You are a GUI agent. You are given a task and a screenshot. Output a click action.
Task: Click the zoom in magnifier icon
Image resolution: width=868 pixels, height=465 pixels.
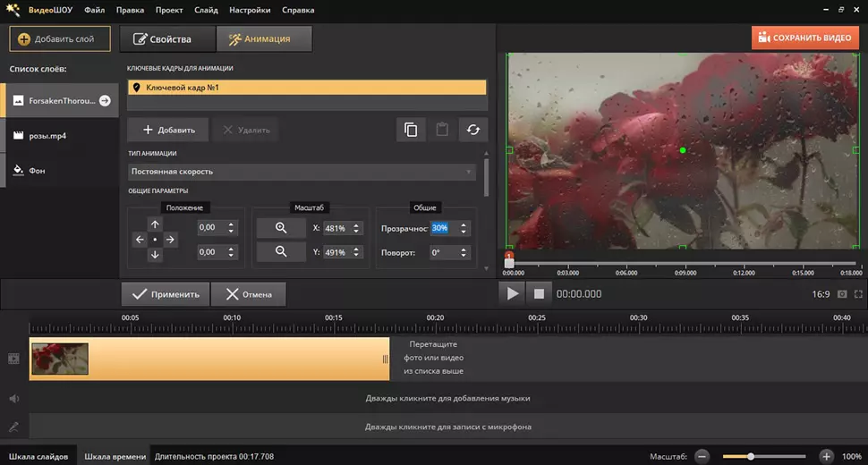281,228
